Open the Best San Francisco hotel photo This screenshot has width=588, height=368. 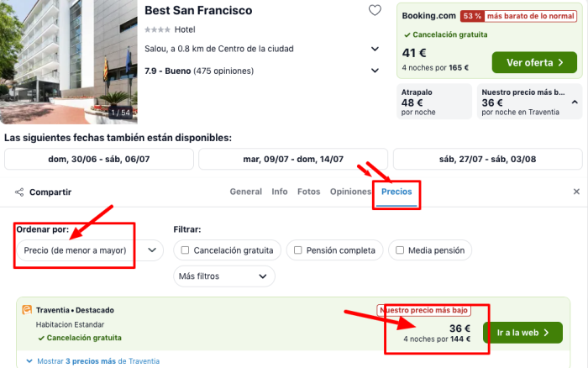pos(69,62)
